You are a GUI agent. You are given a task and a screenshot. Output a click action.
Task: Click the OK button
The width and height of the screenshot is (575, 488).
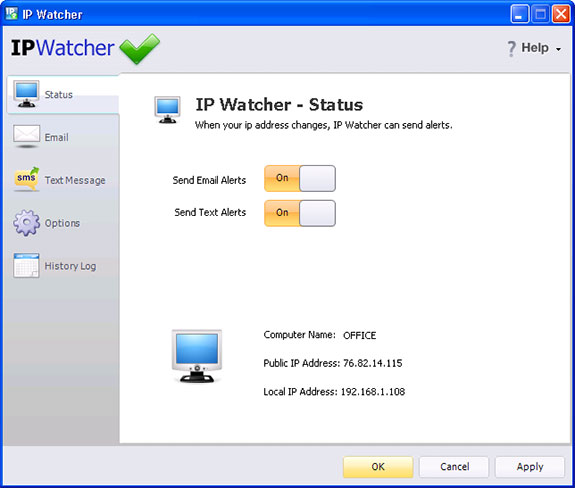pyautogui.click(x=378, y=467)
